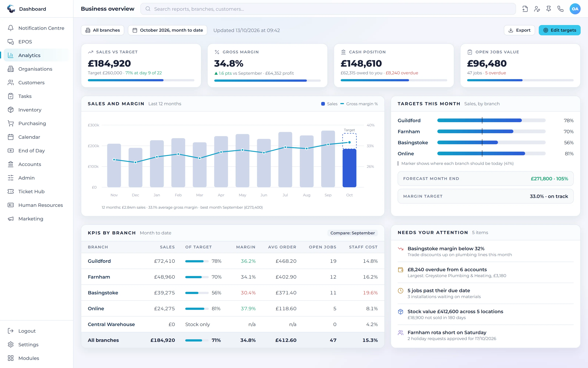Click the STAFF COST column header
The image size is (588, 368).
pyautogui.click(x=363, y=247)
